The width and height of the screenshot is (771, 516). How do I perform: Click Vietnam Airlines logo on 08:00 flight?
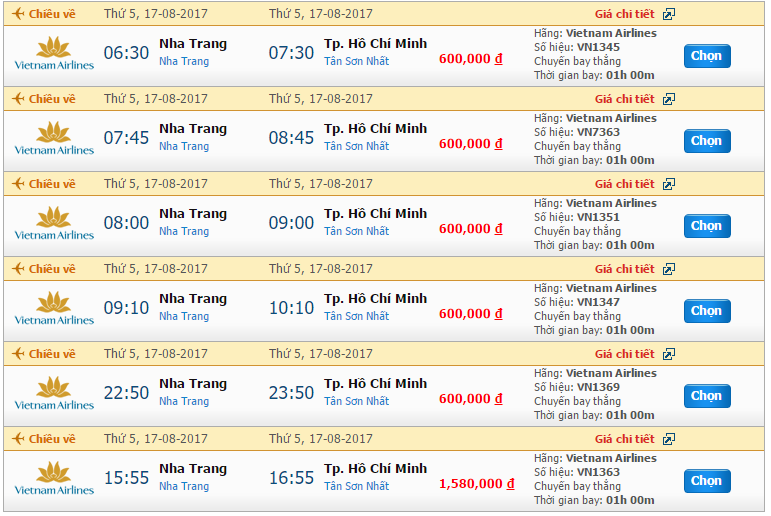(x=54, y=224)
